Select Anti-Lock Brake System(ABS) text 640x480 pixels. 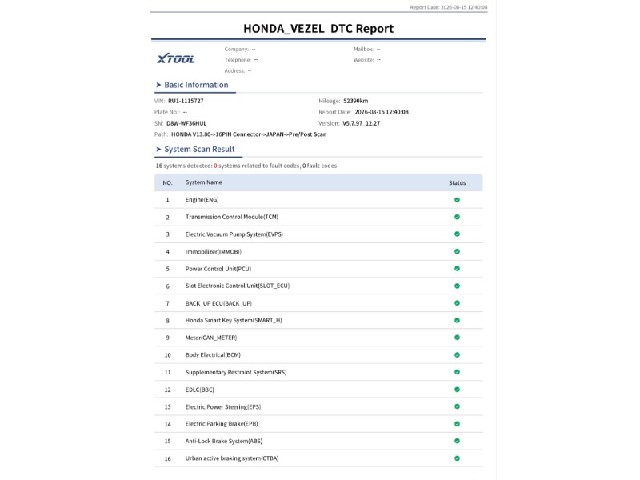[224, 441]
